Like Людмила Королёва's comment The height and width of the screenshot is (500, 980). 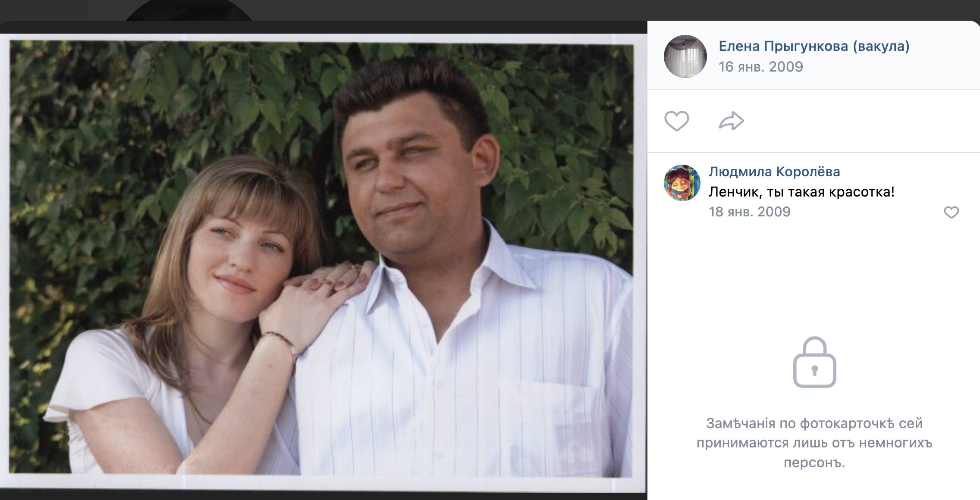click(951, 212)
